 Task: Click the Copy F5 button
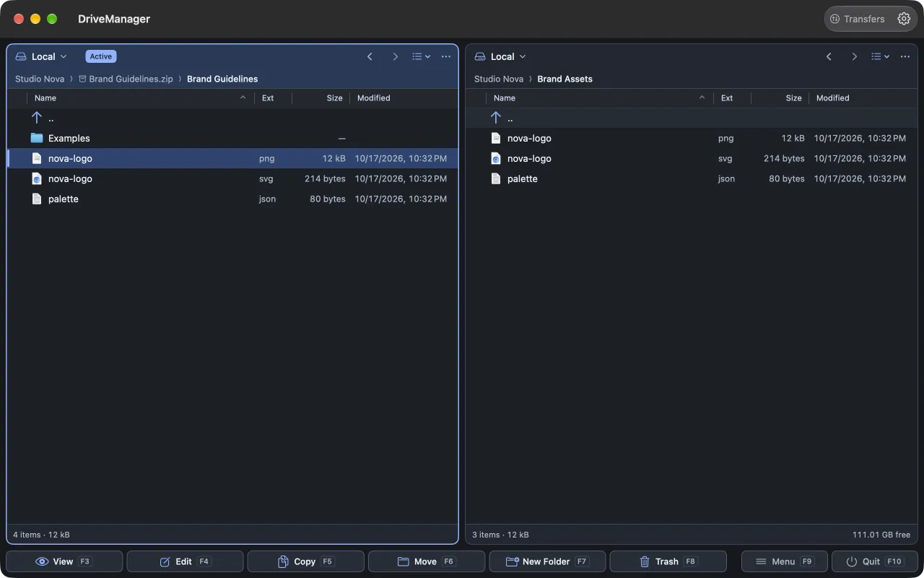[x=306, y=561]
